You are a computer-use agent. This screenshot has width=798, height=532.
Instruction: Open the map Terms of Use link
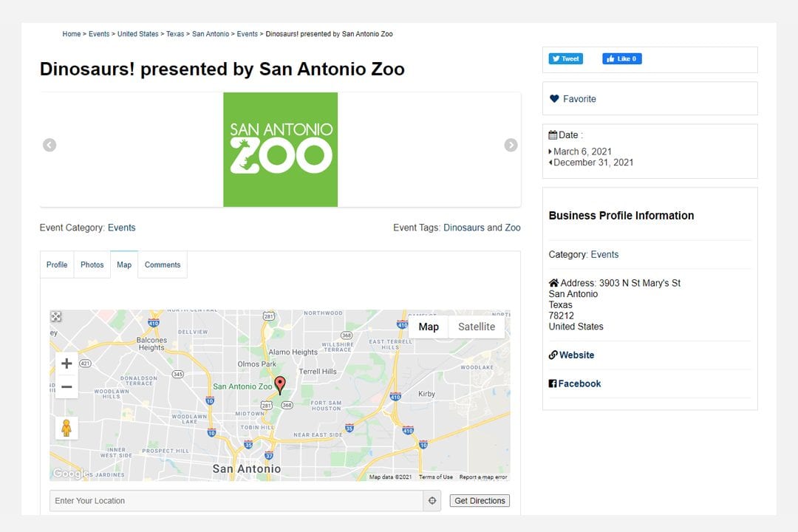[x=436, y=477]
